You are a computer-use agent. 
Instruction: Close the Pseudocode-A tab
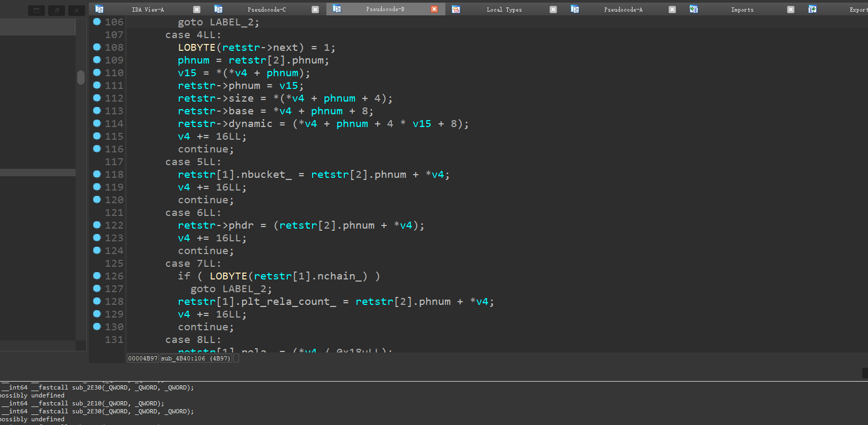pyautogui.click(x=672, y=10)
